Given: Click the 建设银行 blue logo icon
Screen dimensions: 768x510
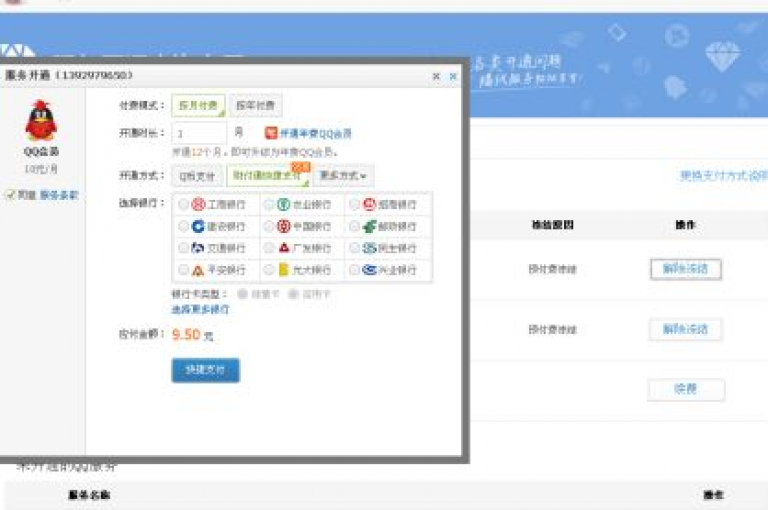Looking at the screenshot, I should [x=198, y=226].
